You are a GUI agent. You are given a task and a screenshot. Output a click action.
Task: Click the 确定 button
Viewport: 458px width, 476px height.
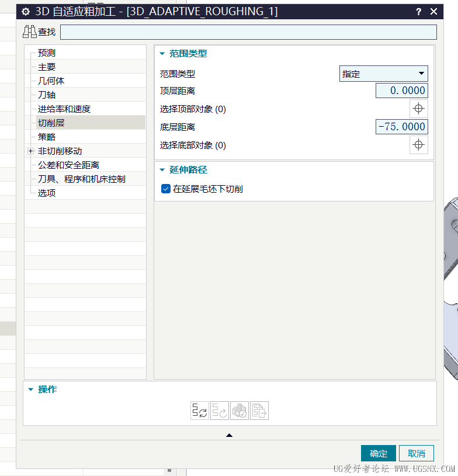(379, 453)
